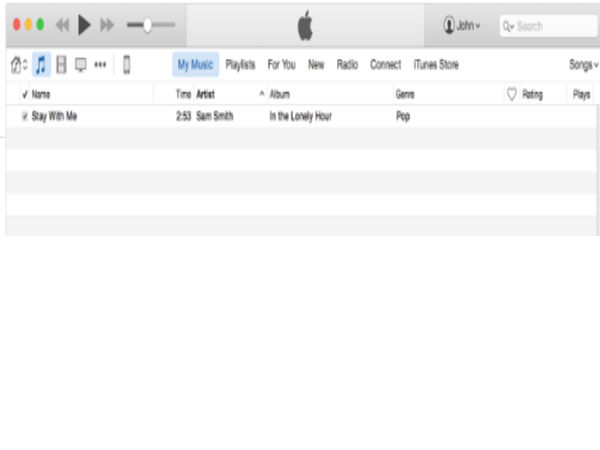Toggle the Artist sort direction arrow
600x450 pixels.
pyautogui.click(x=262, y=93)
